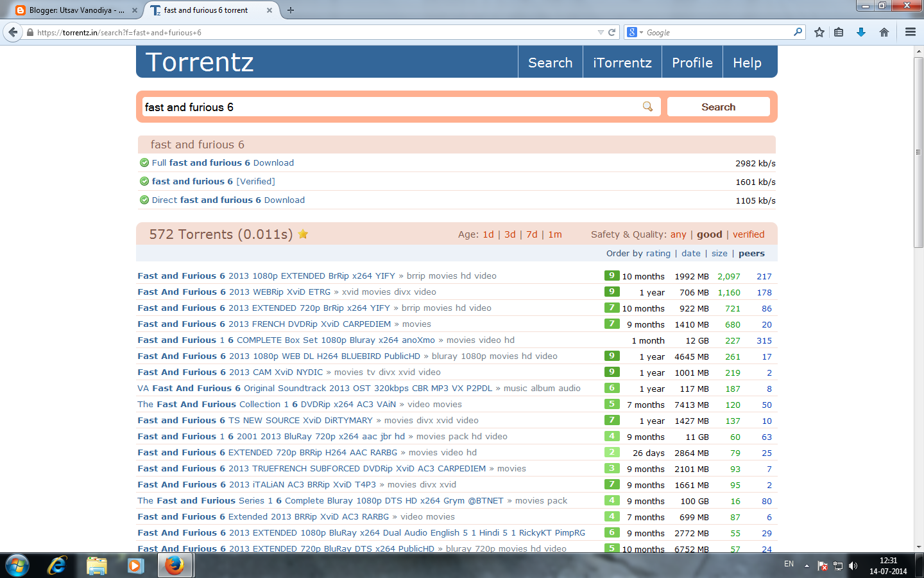924x578 pixels.
Task: Reload the page using the refresh icon
Action: coord(612,31)
